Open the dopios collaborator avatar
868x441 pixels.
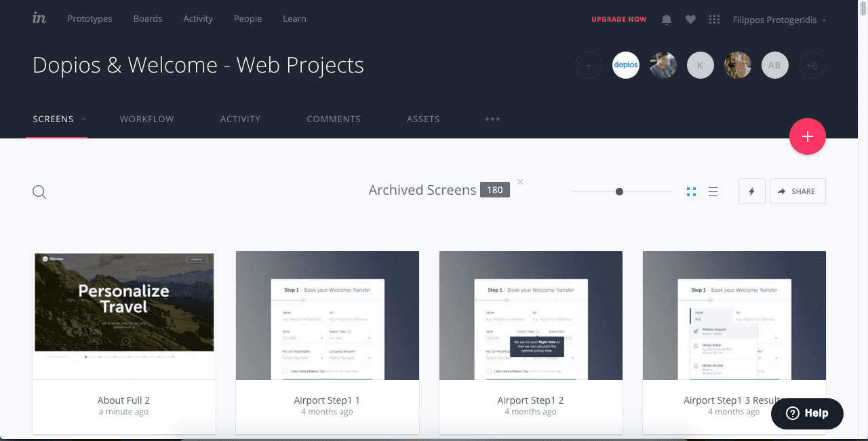(625, 65)
